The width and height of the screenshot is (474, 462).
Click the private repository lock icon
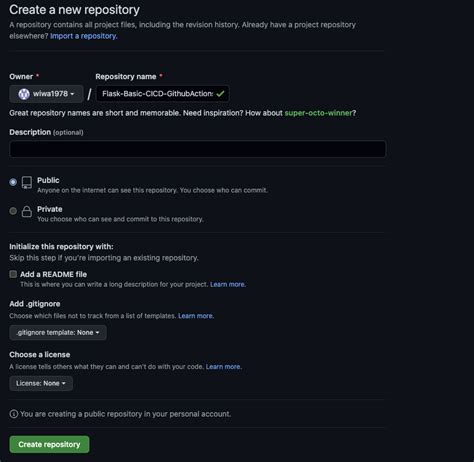[27, 211]
